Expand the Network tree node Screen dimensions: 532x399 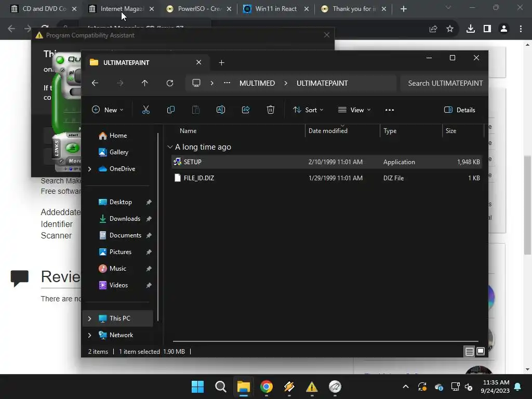(x=89, y=335)
